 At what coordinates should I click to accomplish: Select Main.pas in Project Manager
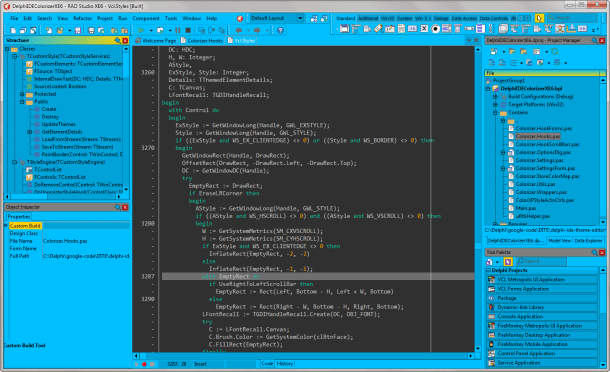(526, 208)
